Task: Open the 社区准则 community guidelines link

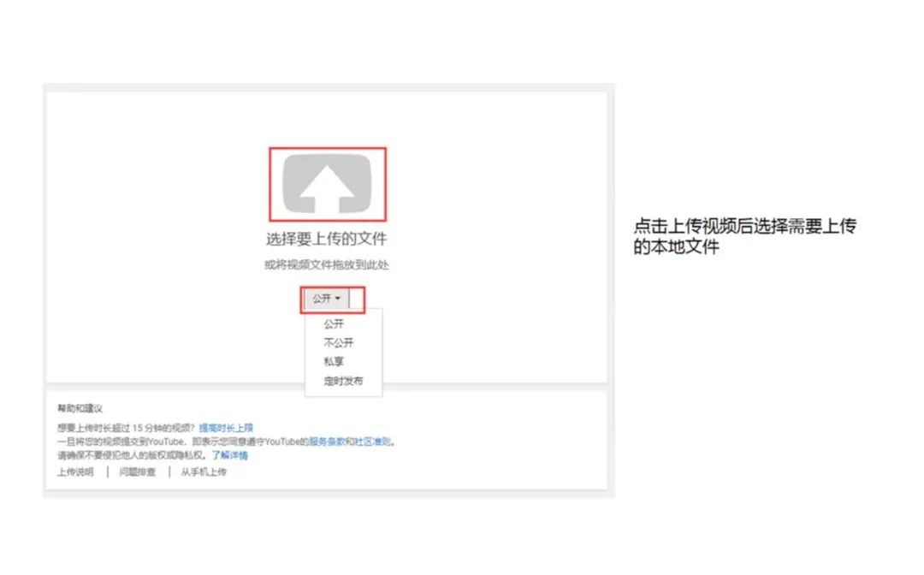Action: click(x=370, y=442)
